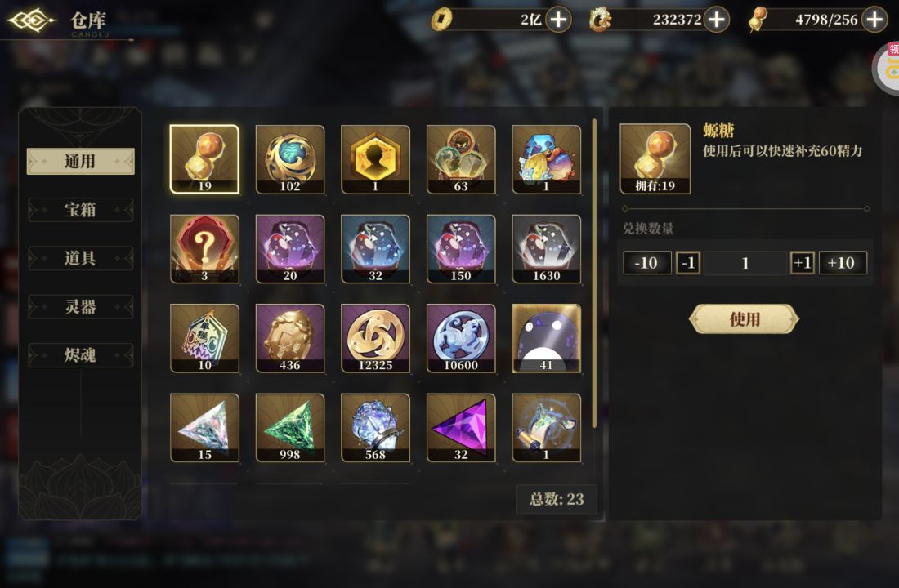Image resolution: width=899 pixels, height=588 pixels.
Task: Add more jade currency 232372 plus button
Action: (x=717, y=20)
